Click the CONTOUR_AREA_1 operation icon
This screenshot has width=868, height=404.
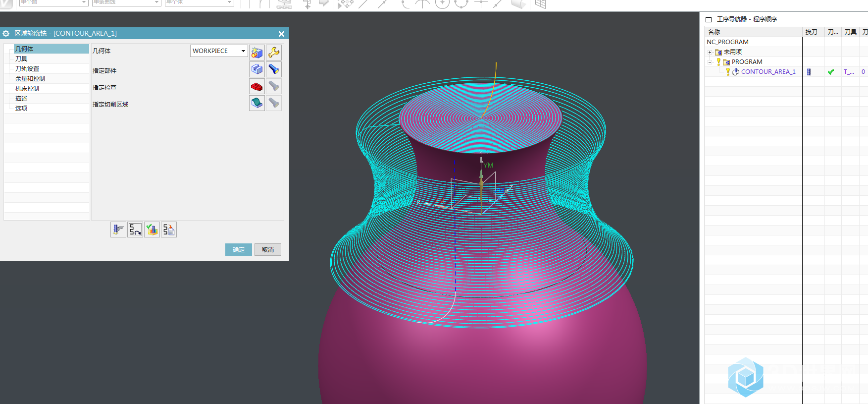coord(736,72)
